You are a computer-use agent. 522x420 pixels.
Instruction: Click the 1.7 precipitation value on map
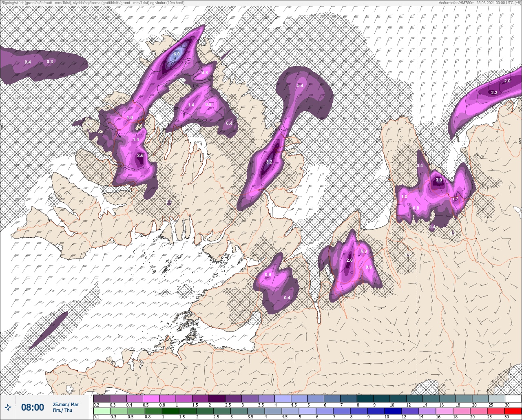point(456,199)
